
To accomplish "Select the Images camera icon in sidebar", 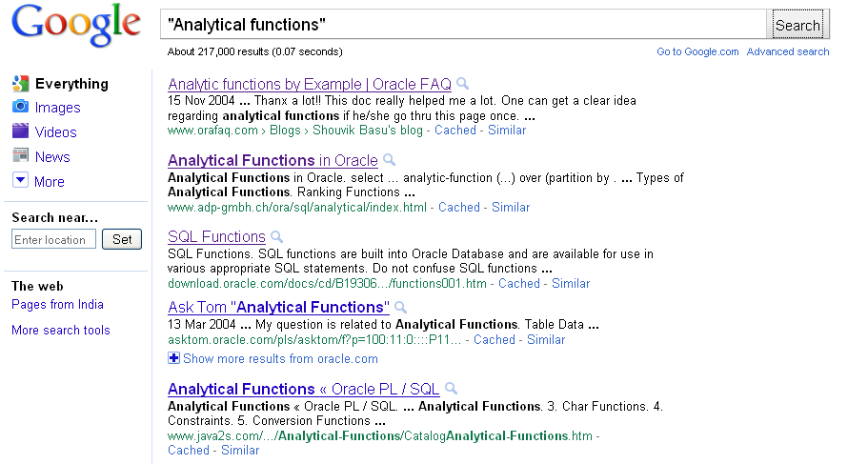I will pos(20,107).
